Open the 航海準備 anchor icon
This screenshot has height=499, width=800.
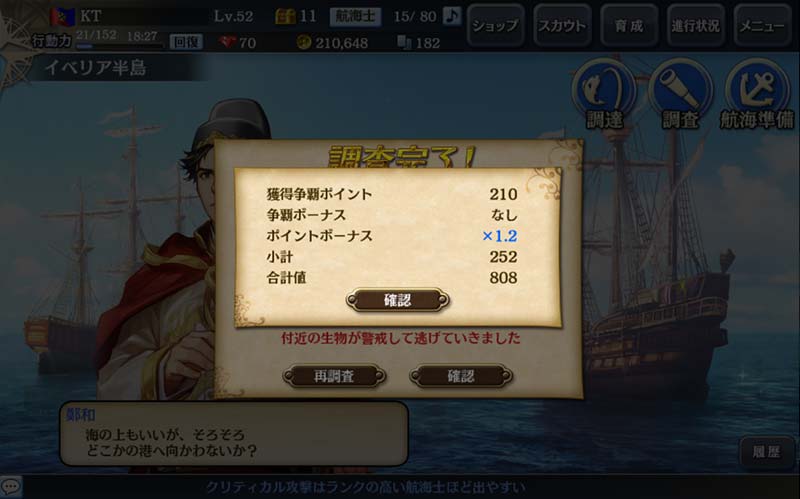click(x=757, y=93)
